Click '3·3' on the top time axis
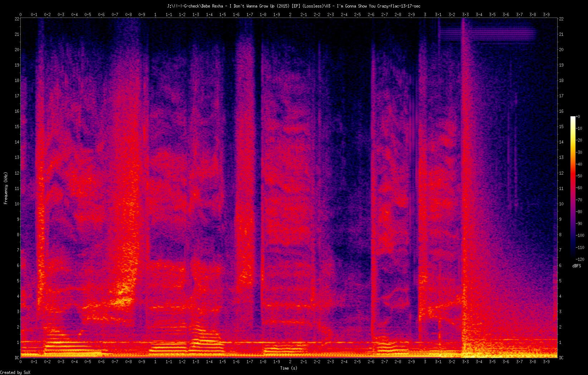 click(465, 15)
